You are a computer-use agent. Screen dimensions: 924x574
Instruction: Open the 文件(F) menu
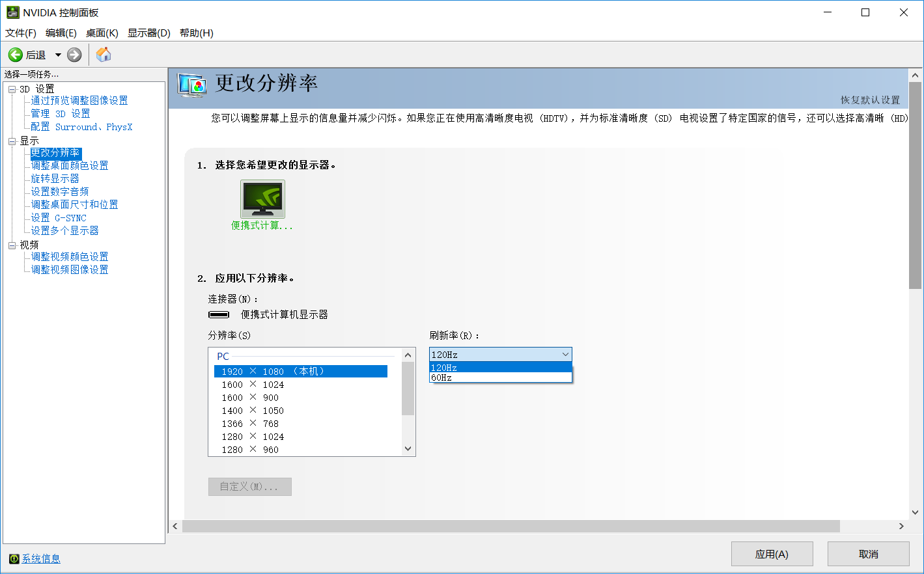[x=21, y=33]
